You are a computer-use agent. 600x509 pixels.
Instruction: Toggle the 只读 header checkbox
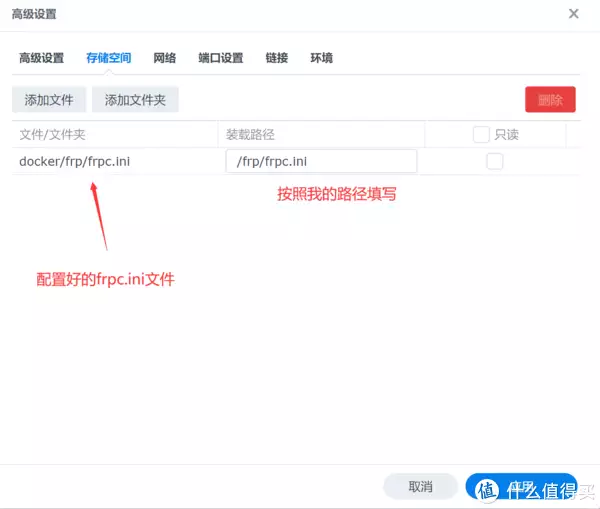pyautogui.click(x=481, y=134)
